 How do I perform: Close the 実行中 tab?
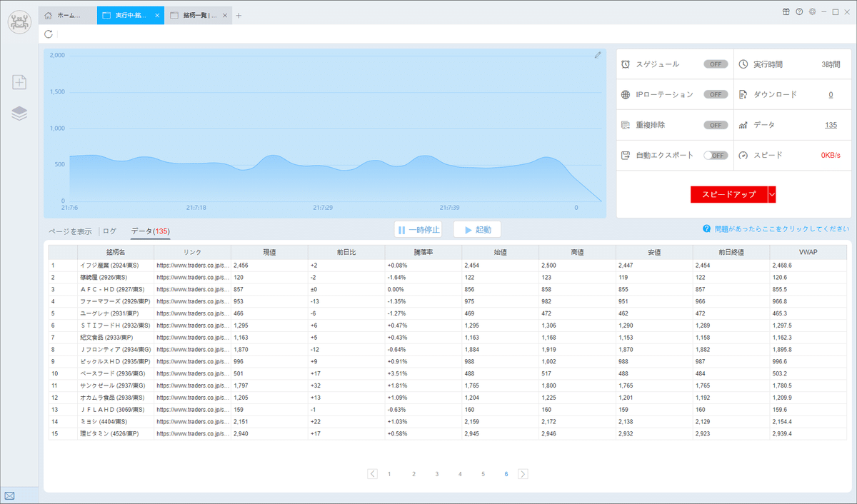tap(157, 15)
